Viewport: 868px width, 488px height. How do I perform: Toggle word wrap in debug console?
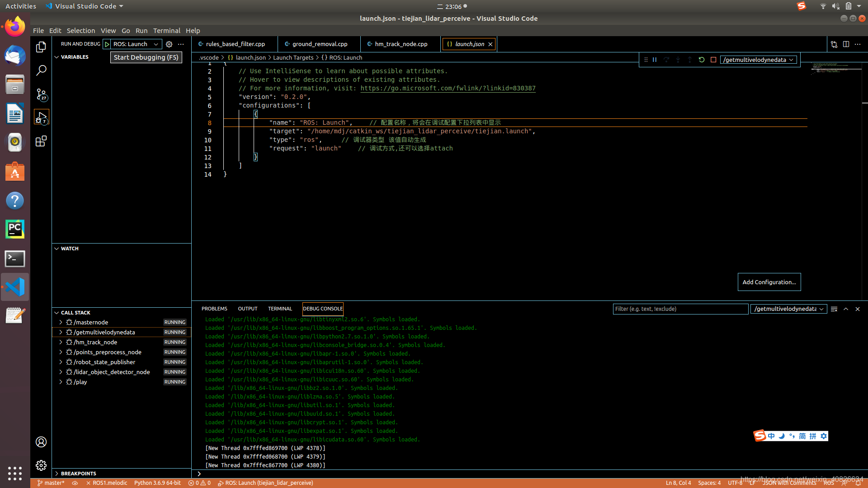point(834,309)
